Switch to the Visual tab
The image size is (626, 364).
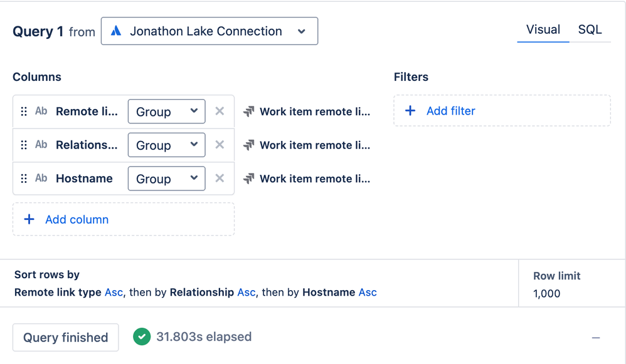click(x=543, y=29)
